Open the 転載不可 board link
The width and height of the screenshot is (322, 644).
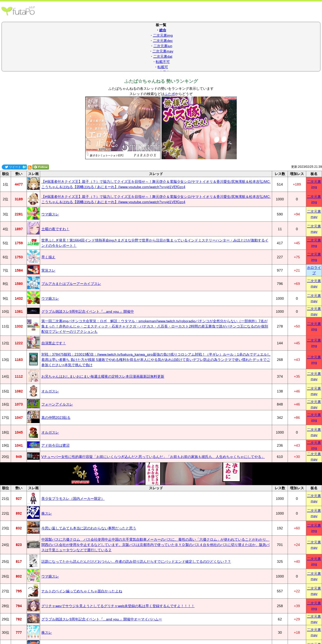coord(163,62)
